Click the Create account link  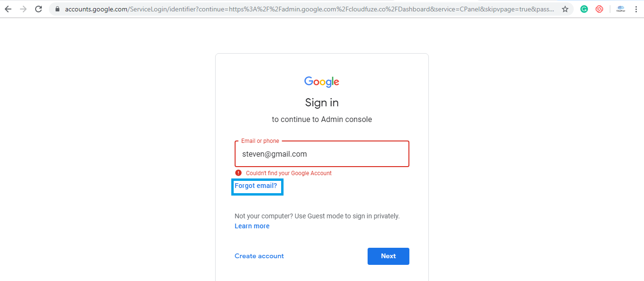259,256
